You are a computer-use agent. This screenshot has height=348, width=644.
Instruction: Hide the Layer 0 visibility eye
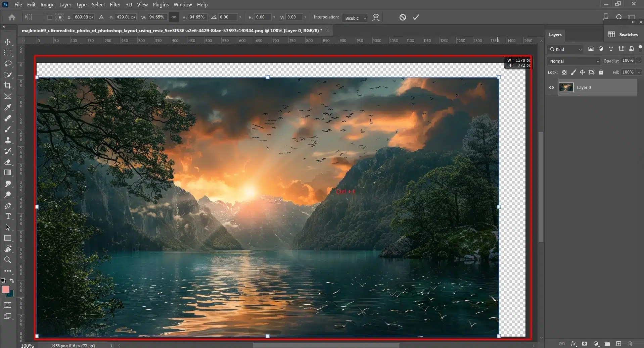(x=551, y=87)
